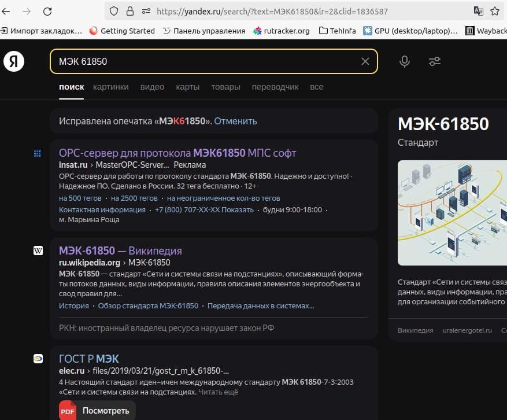Open the на 500 тегов sitelink

pyautogui.click(x=80, y=198)
